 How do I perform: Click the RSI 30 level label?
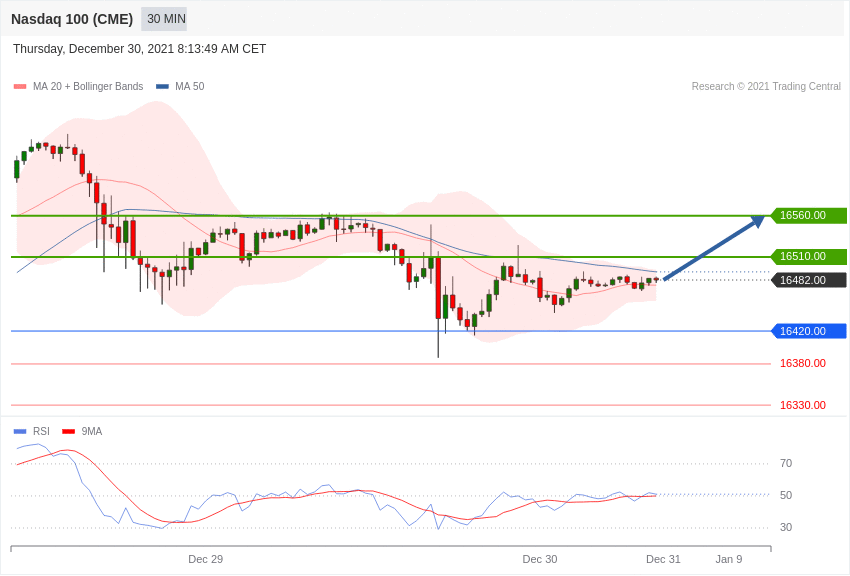[x=786, y=527]
